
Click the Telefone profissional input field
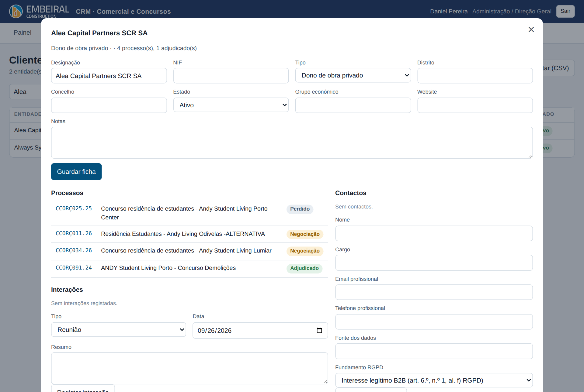[434, 322]
